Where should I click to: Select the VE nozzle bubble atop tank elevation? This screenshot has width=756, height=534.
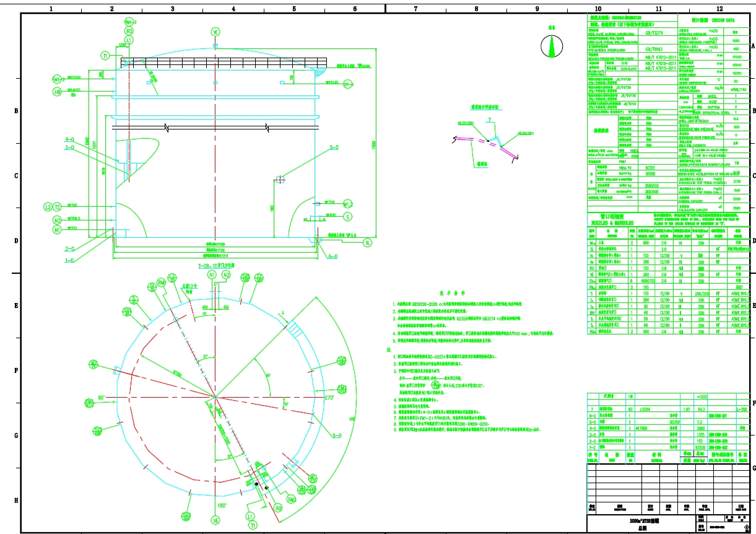tap(215, 32)
